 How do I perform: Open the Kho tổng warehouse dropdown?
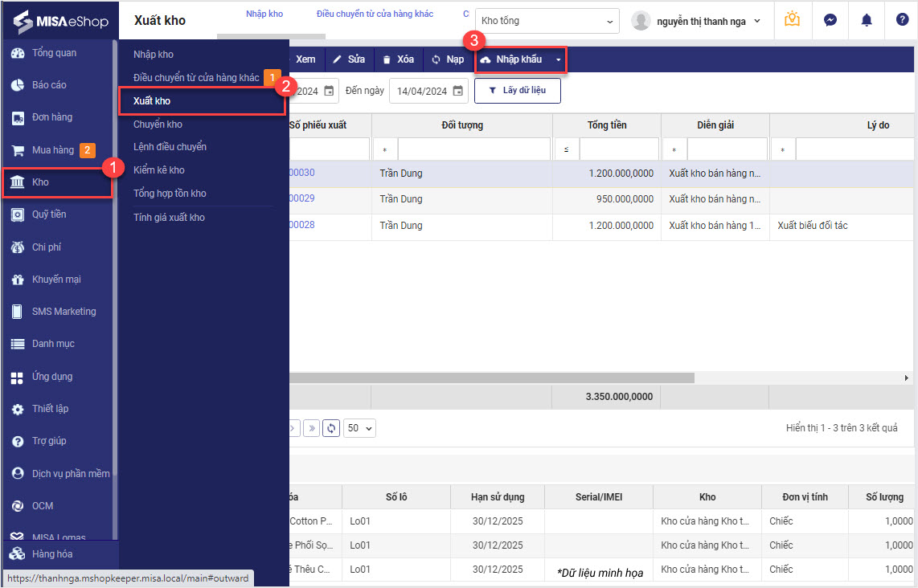point(547,21)
